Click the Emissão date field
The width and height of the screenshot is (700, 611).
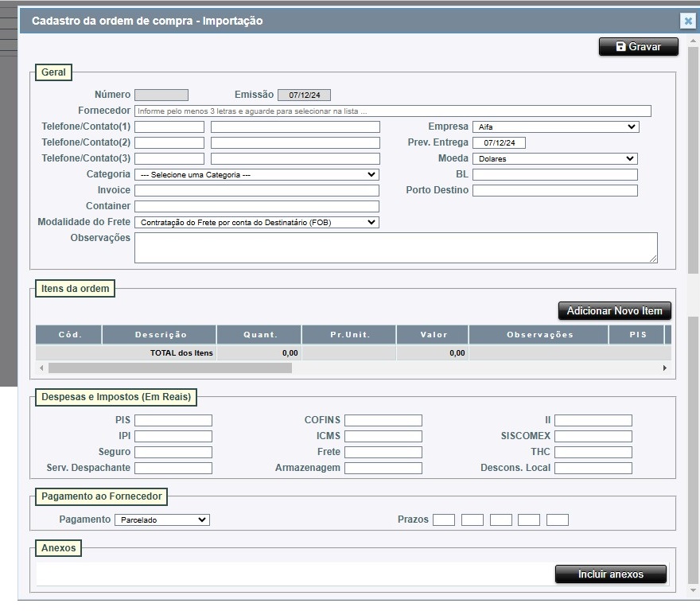tap(304, 95)
